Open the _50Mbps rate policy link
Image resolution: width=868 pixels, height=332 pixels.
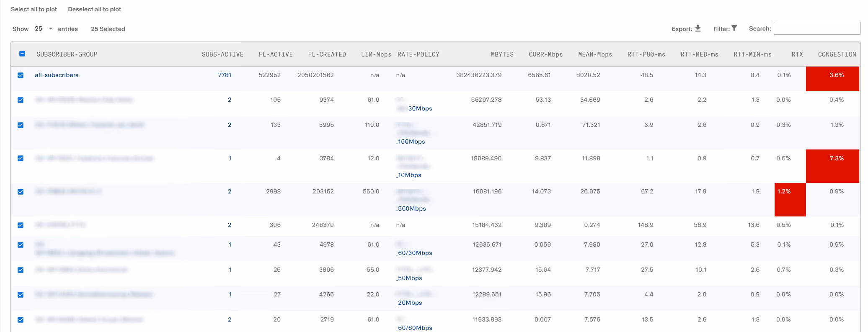409,278
